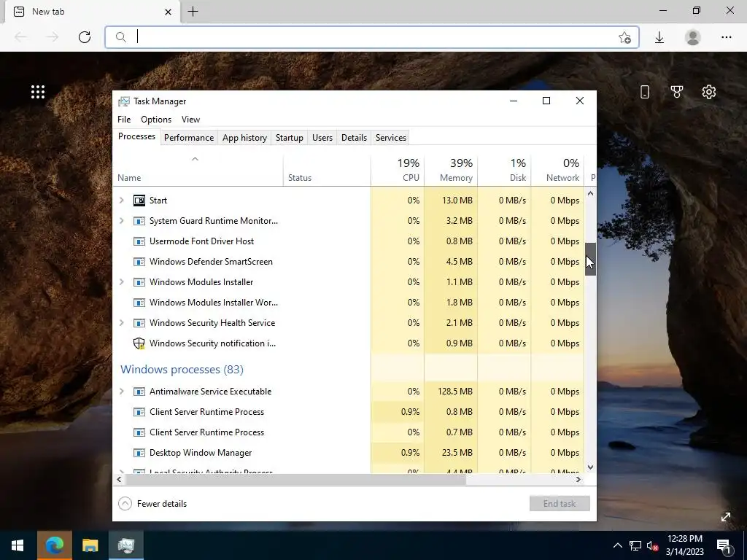Screen dimensions: 747x560
Task: Switch to the Users tab
Action: click(322, 138)
